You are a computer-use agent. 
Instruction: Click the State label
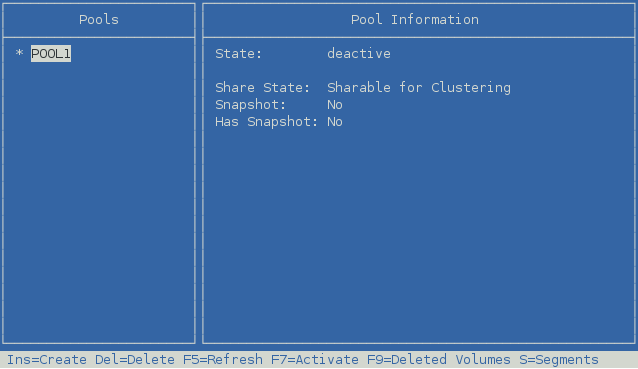click(238, 54)
